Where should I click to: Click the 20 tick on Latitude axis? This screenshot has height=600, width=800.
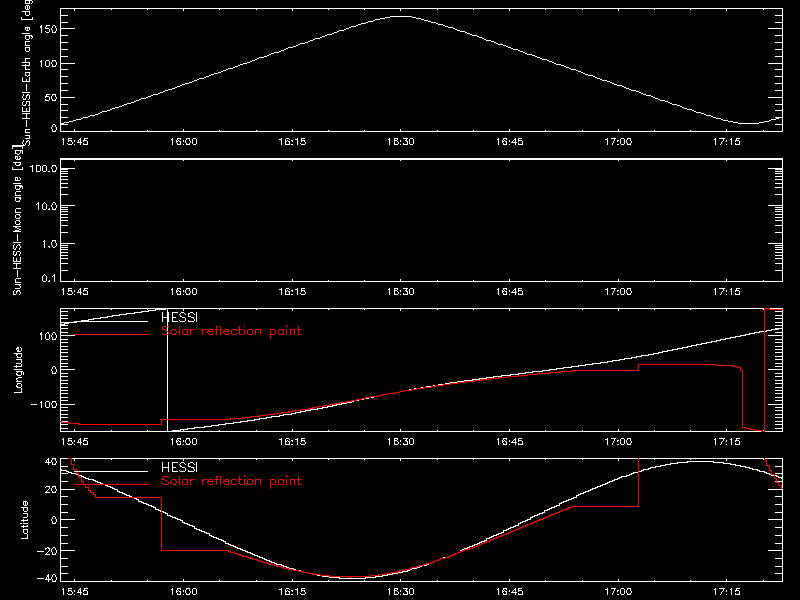[51, 490]
